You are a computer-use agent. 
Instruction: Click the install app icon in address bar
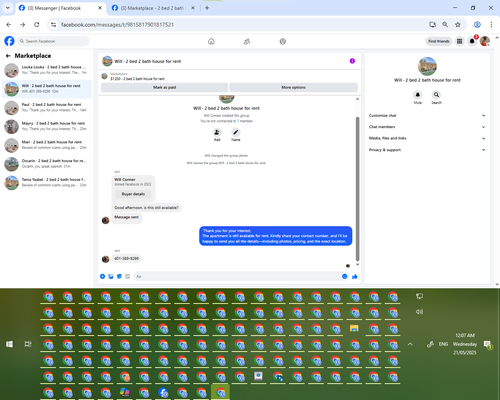coord(432,24)
